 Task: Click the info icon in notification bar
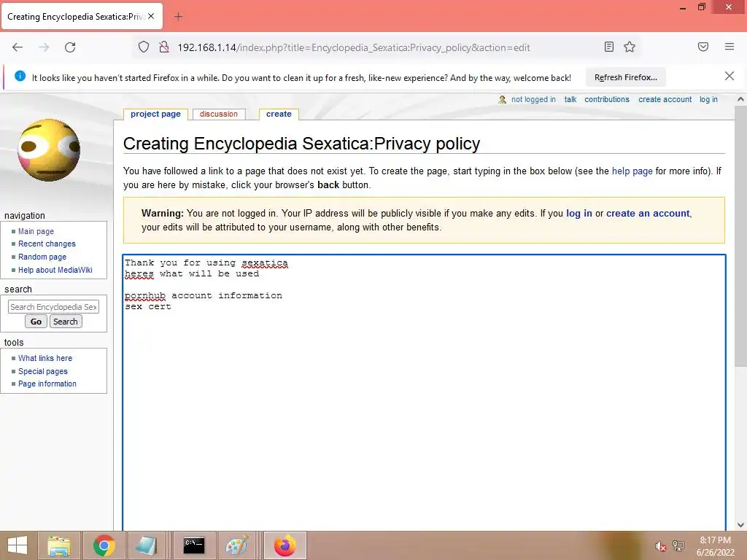coord(20,76)
